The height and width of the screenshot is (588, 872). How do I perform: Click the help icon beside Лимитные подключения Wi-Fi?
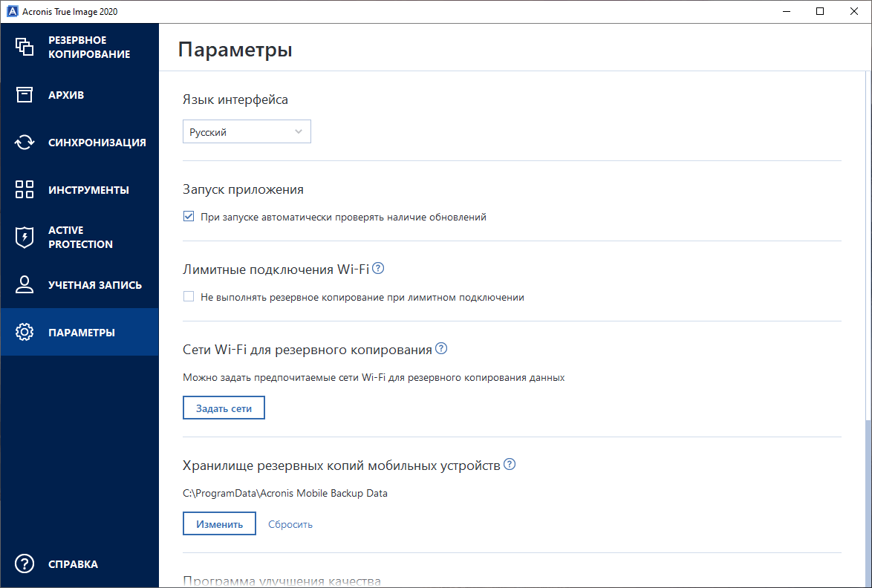[378, 269]
